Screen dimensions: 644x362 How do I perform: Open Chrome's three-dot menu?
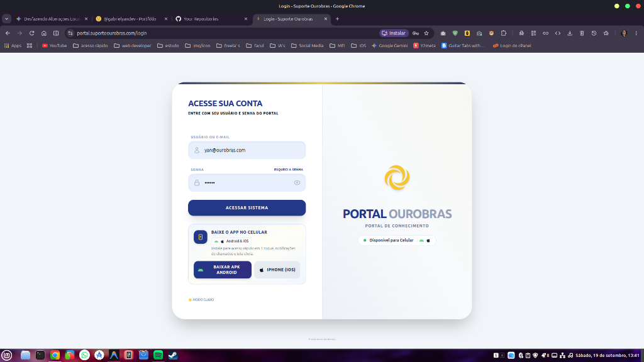pyautogui.click(x=636, y=33)
